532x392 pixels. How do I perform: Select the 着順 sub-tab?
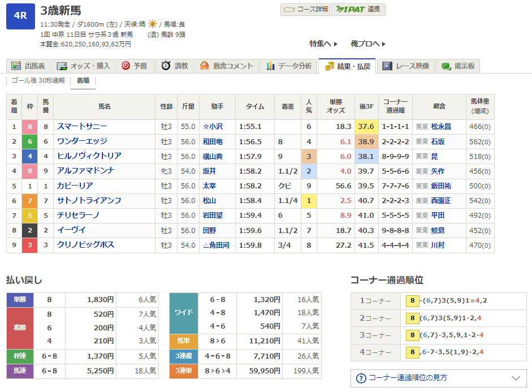(x=83, y=81)
